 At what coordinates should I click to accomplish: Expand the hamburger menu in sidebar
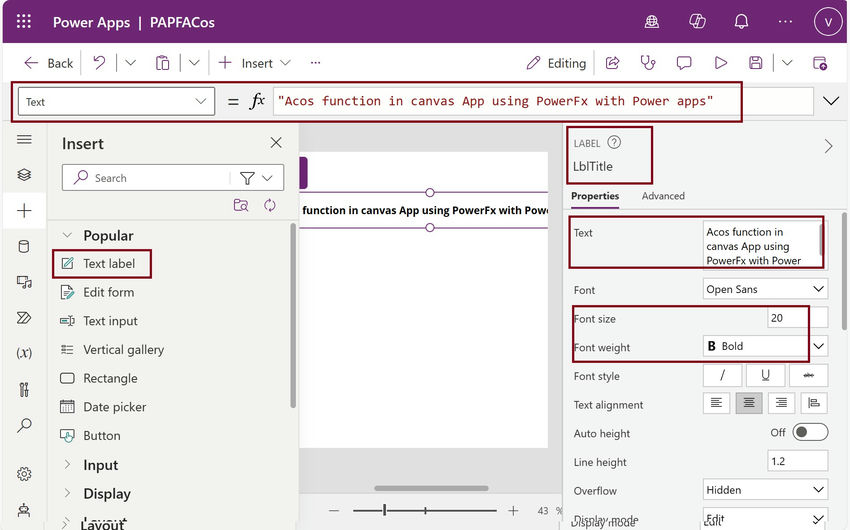(x=24, y=139)
